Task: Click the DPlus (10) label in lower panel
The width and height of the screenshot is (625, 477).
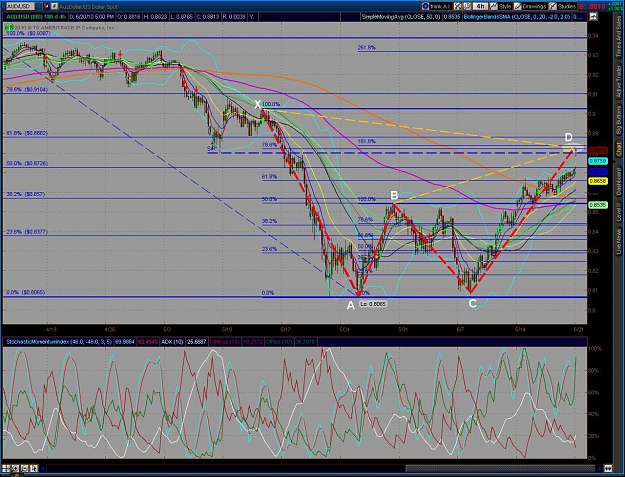Action: [x=279, y=342]
